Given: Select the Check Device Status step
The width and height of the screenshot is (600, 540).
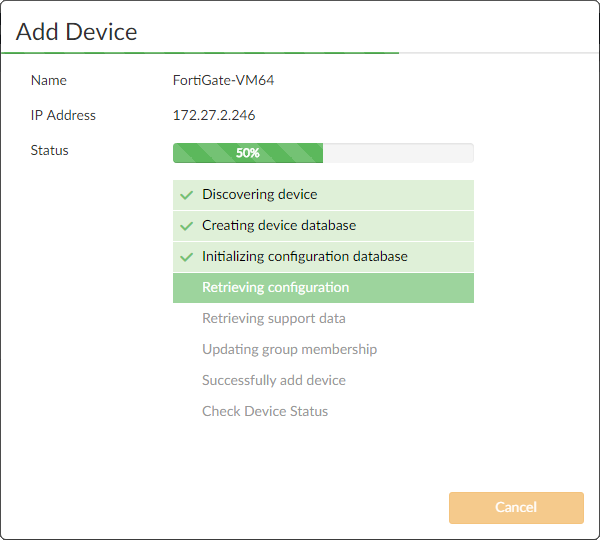Looking at the screenshot, I should tap(264, 412).
